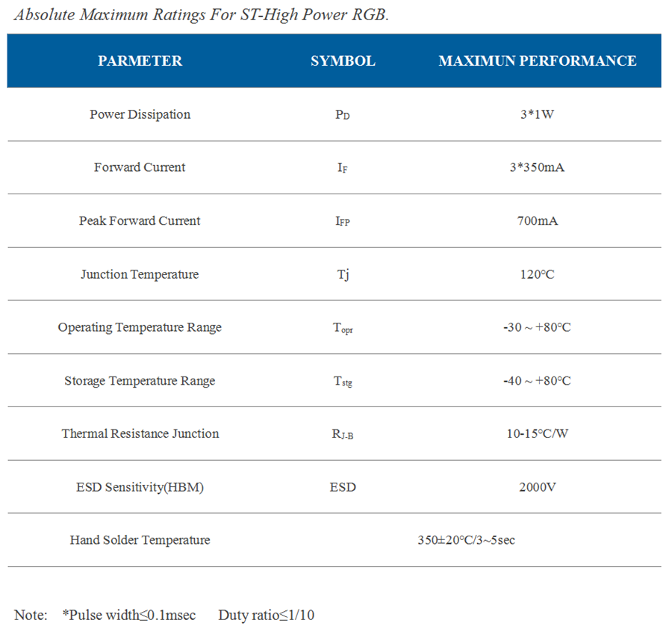Select the Thermal Resistance Junction label
The image size is (672, 632).
(x=140, y=433)
